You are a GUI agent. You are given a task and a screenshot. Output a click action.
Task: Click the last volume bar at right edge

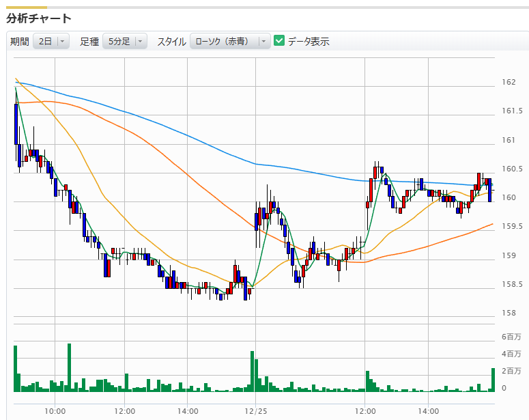coord(493,380)
